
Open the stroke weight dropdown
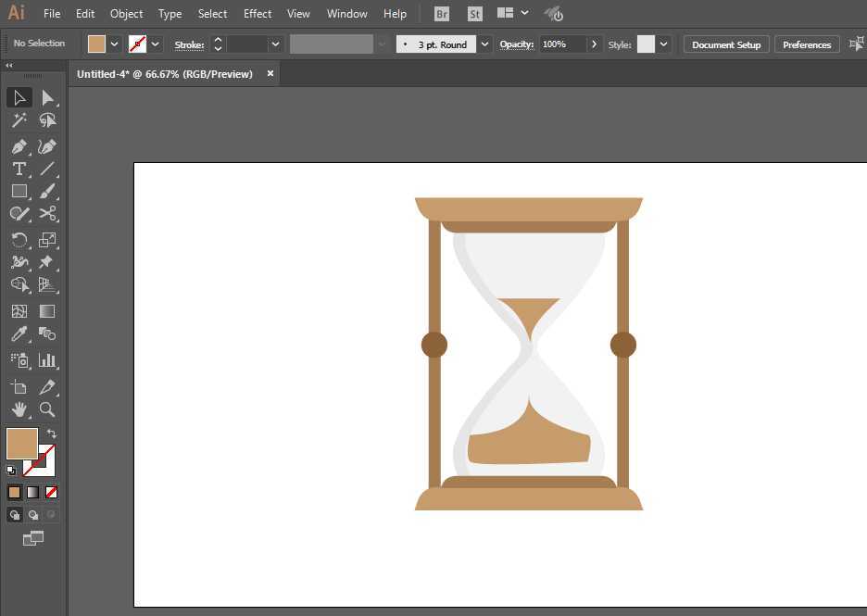tap(275, 44)
